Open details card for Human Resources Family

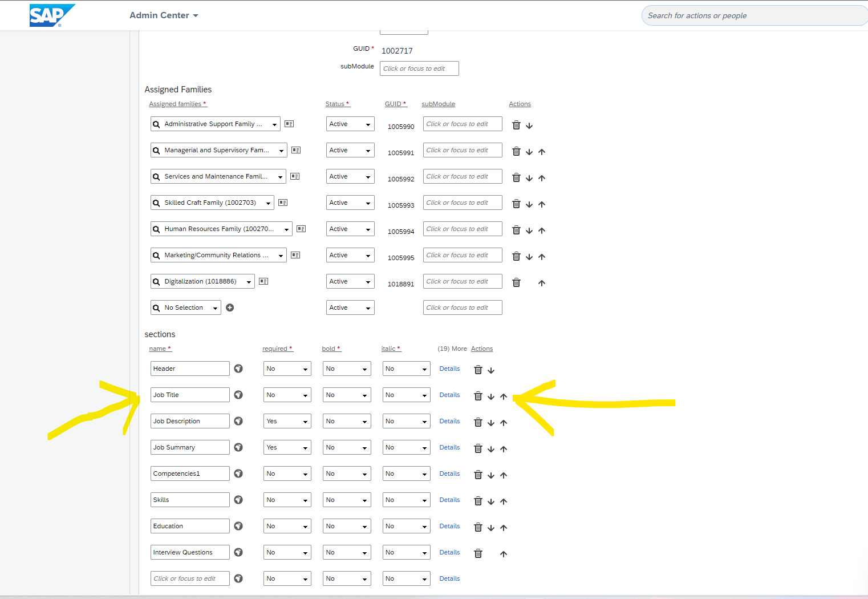(301, 229)
